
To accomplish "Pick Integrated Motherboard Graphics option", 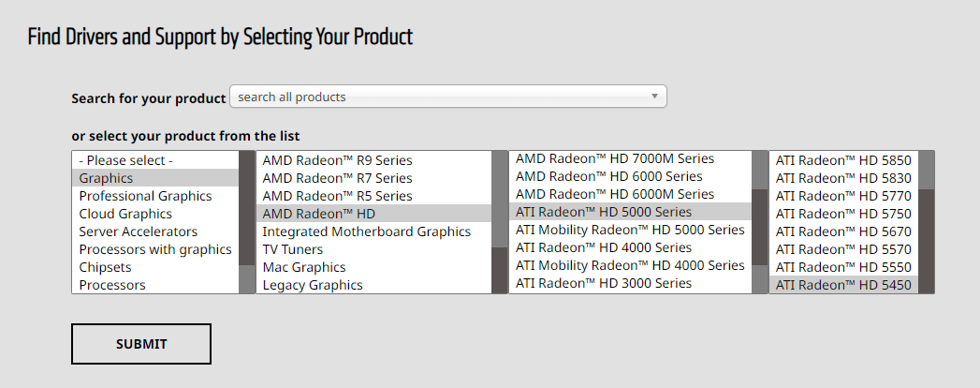I will (366, 231).
